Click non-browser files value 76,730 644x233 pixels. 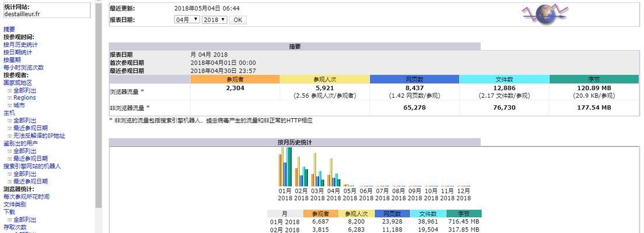click(x=504, y=108)
